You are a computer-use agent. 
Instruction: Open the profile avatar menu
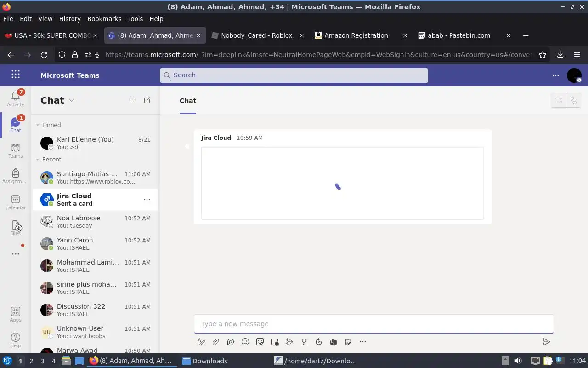pos(574,75)
